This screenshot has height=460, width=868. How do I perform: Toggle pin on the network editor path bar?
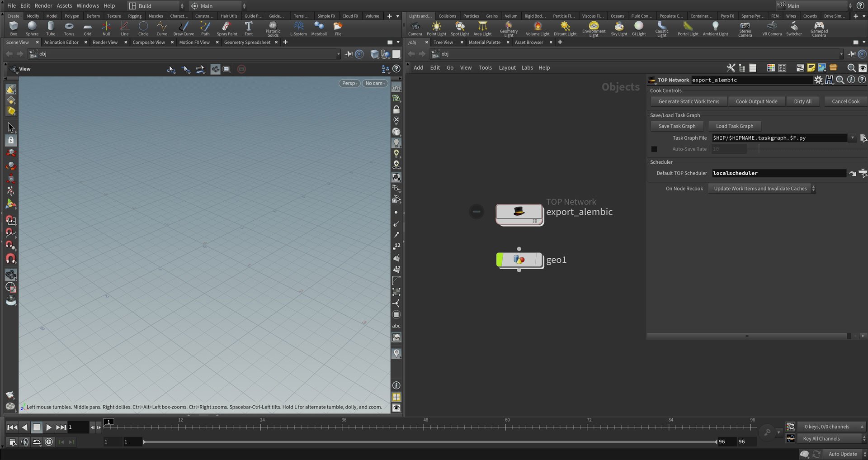pos(851,54)
